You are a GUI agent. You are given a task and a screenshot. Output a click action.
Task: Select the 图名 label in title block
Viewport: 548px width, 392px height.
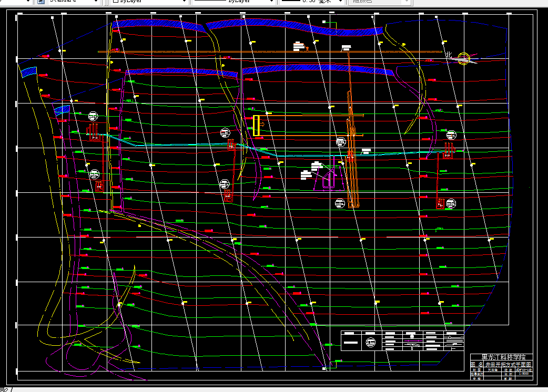(477, 364)
